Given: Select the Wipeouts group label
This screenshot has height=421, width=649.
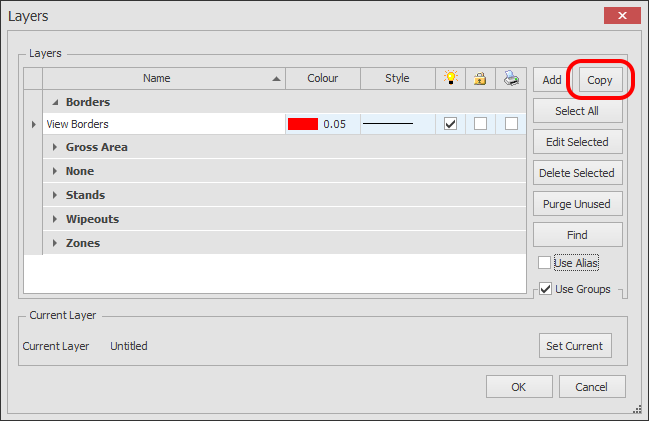Looking at the screenshot, I should point(92,219).
